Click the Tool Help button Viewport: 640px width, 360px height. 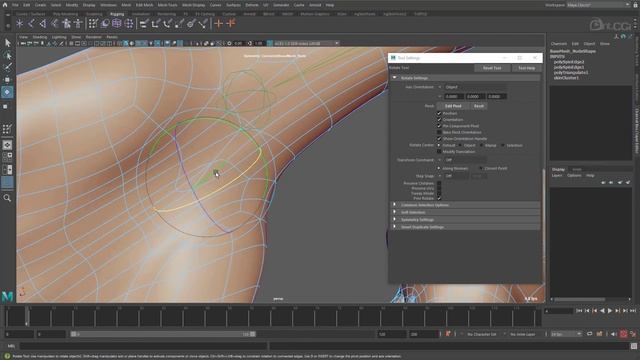527,68
